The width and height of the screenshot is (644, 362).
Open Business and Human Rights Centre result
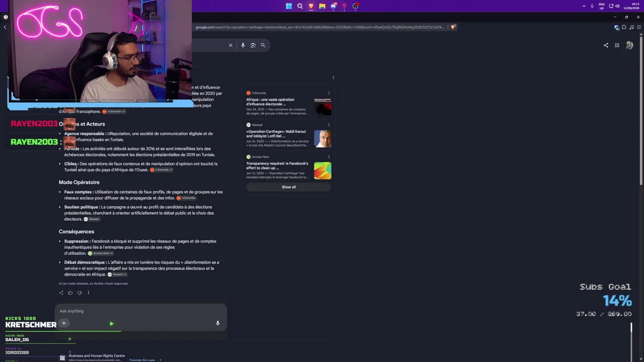(x=97, y=356)
